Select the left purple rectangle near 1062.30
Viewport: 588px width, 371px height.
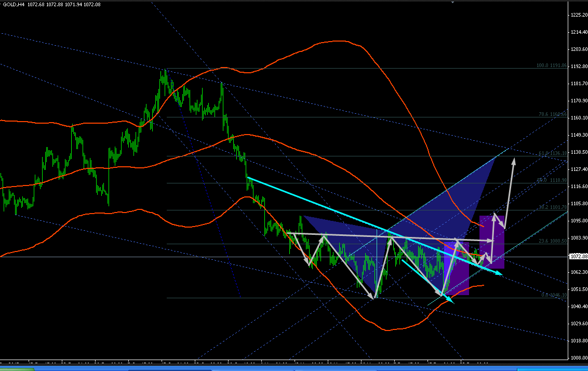pos(457,269)
